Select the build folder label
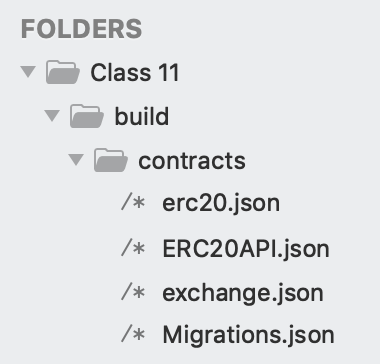The image size is (380, 364). [142, 116]
